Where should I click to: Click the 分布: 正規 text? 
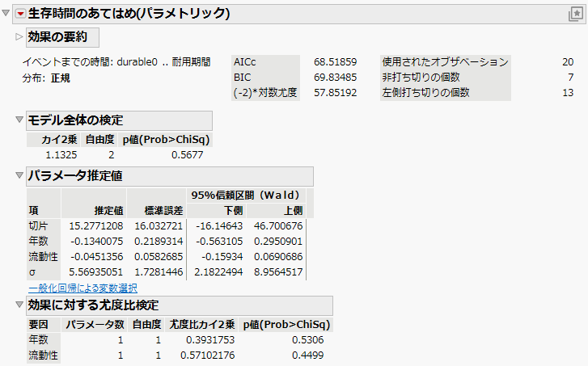point(46,78)
